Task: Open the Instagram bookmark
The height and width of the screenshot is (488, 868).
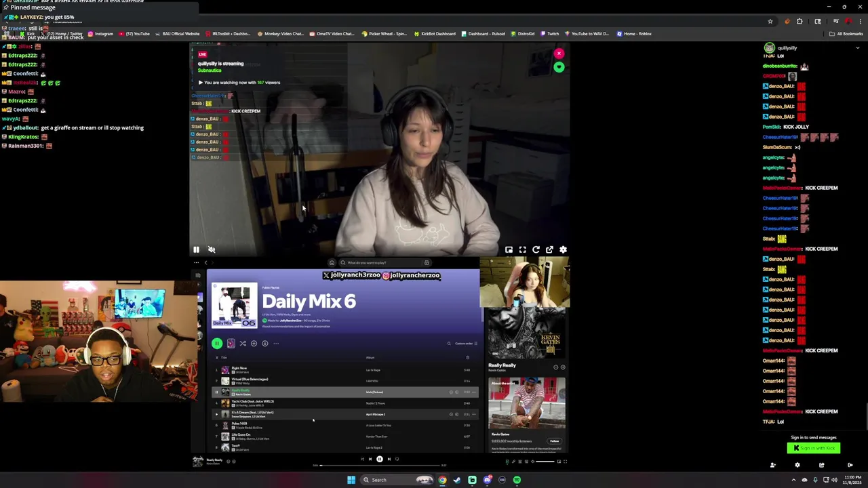Action: 100,34
